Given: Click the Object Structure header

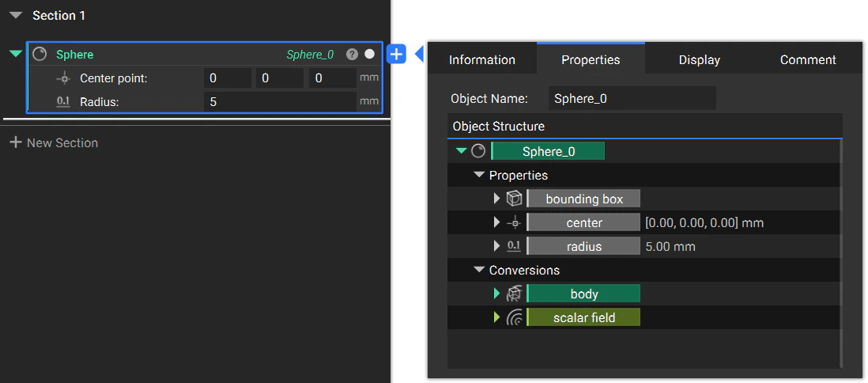Looking at the screenshot, I should point(645,126).
